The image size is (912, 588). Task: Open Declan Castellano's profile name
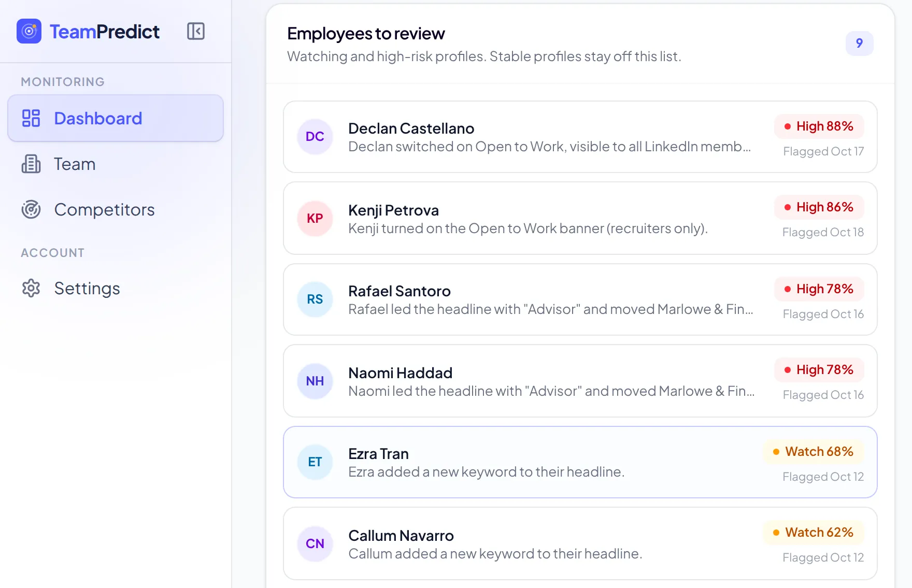(x=411, y=128)
